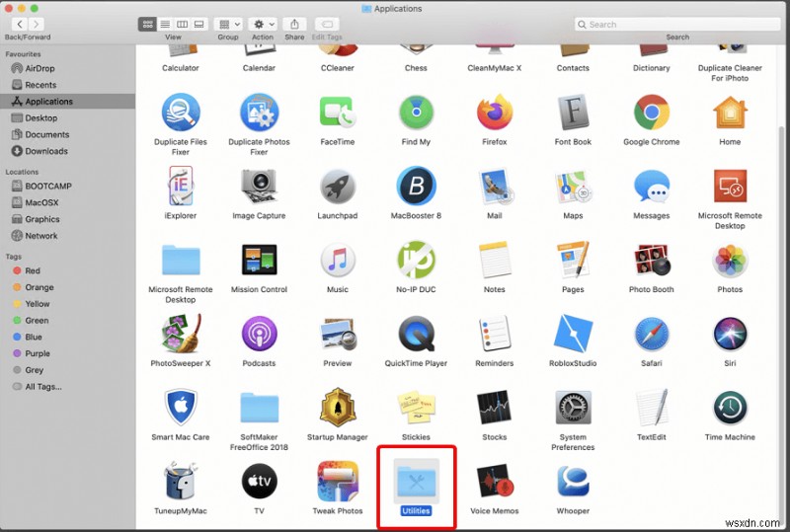Click the Photos app icon
The image size is (790, 532).
(x=730, y=260)
